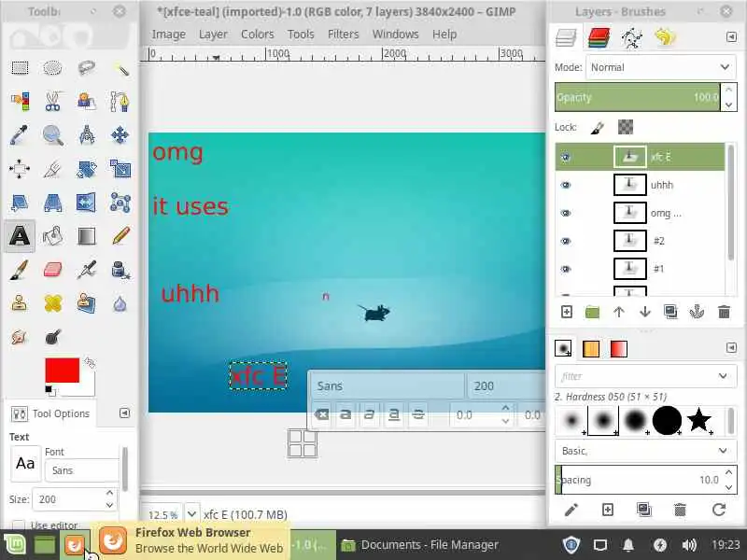Select the Paths tool

click(120, 102)
